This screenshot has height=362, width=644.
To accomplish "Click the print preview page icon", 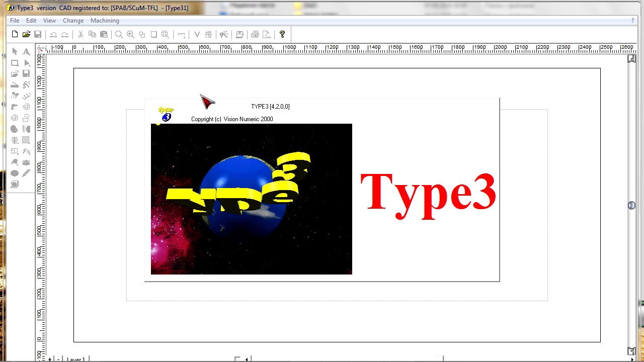I will (x=267, y=34).
